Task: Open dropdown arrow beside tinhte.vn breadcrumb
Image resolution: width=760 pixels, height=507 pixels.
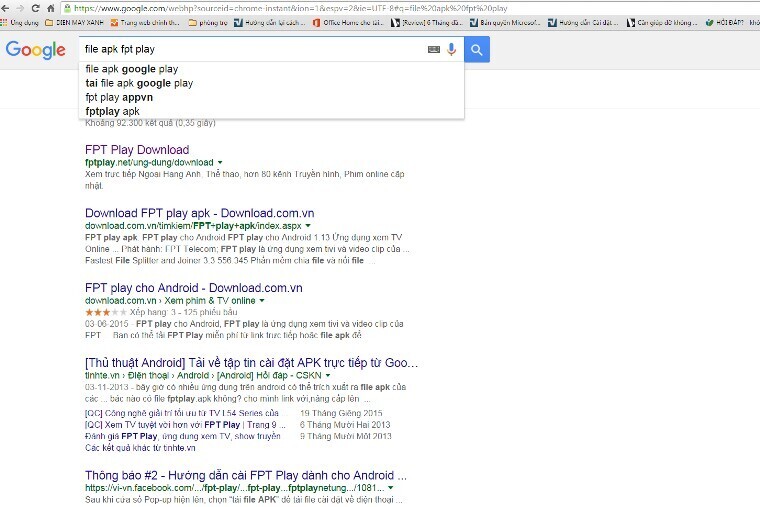Action: click(327, 375)
